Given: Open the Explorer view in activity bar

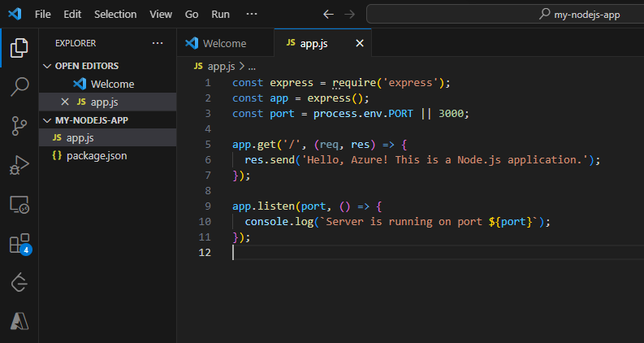Looking at the screenshot, I should [x=19, y=49].
